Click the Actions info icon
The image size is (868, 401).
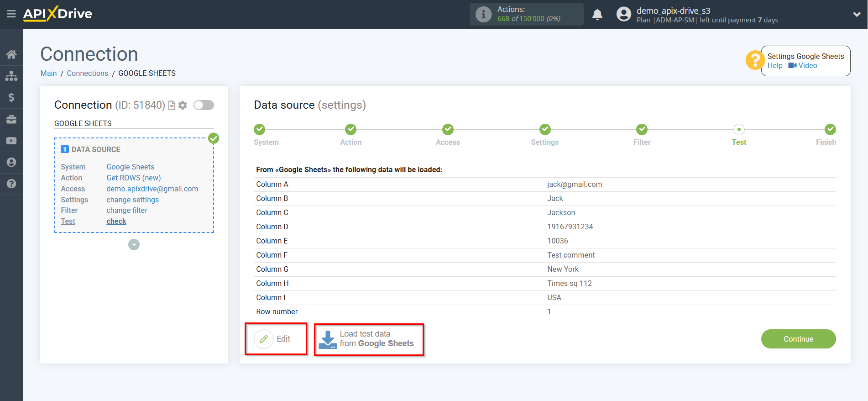[483, 14]
